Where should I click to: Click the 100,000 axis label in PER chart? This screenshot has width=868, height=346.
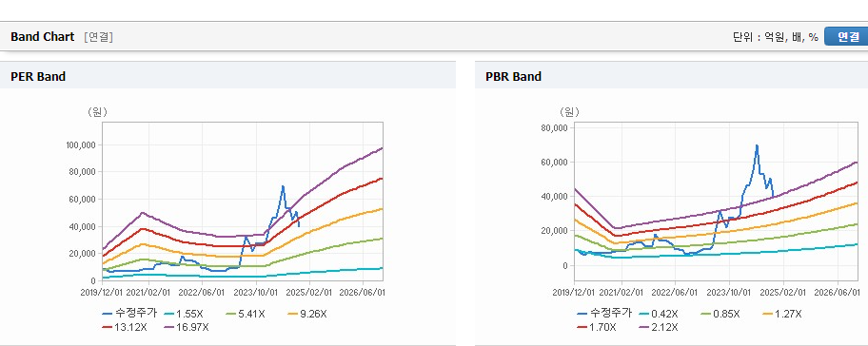coord(81,144)
